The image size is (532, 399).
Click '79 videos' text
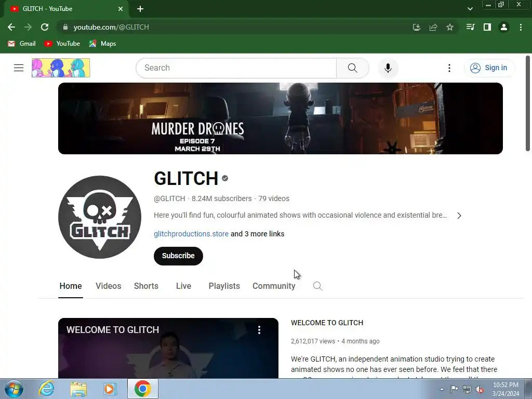pos(274,198)
